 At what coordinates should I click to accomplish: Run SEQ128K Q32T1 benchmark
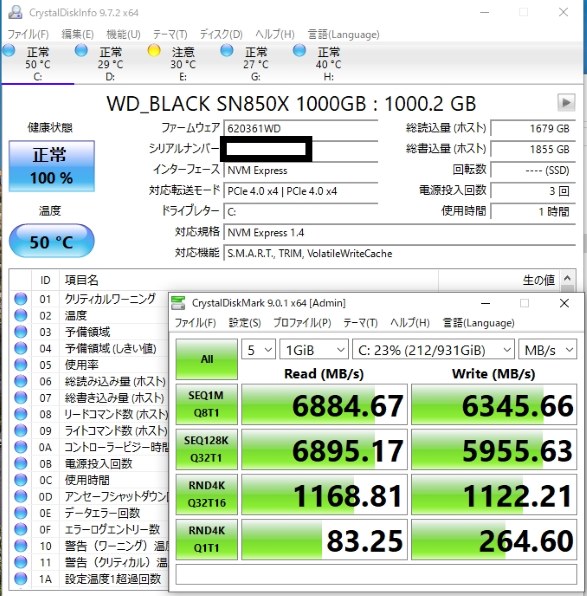click(x=206, y=449)
